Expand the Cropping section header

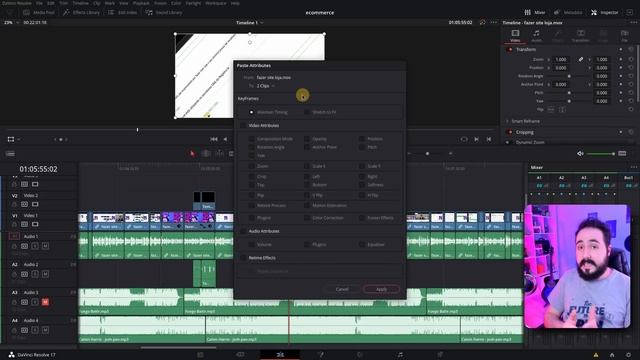pos(524,132)
